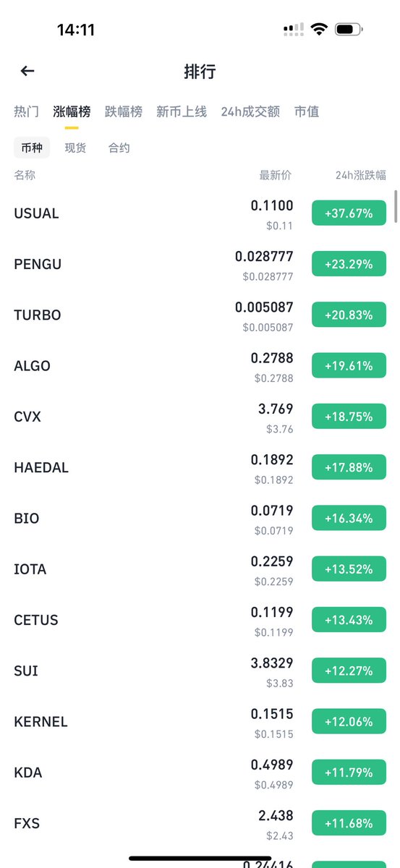This screenshot has width=400, height=868.
Task: Switch filter to 现货
Action: [75, 148]
